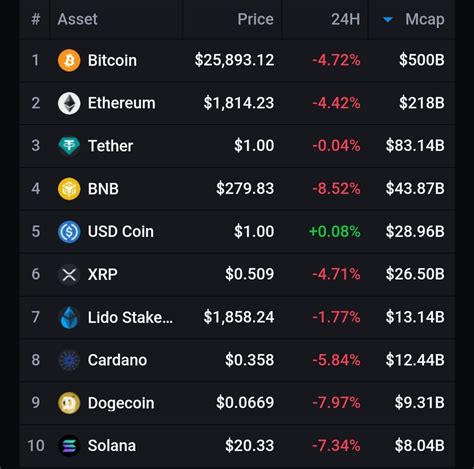
Task: Open the Dogecoin dog coin icon
Action: click(69, 403)
